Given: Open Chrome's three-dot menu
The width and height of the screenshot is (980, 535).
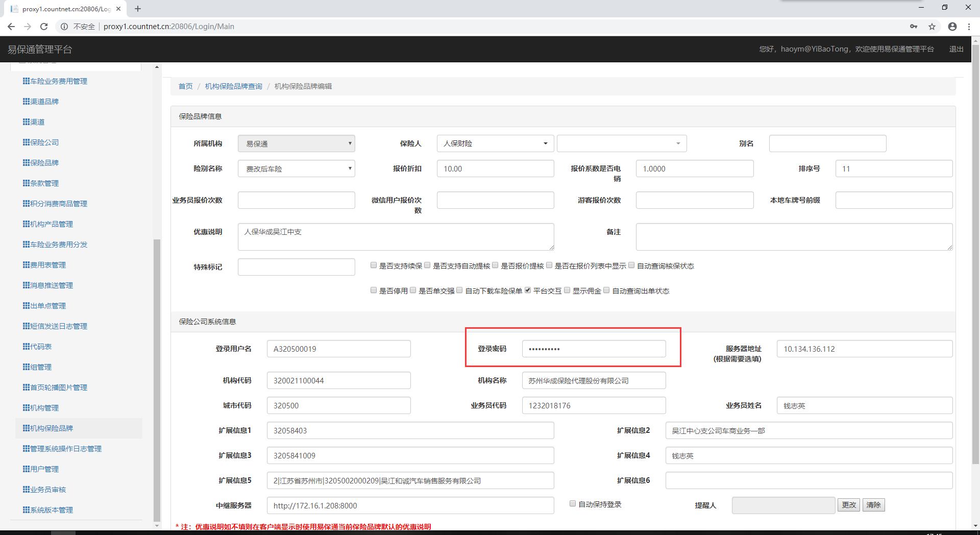Looking at the screenshot, I should click(969, 27).
